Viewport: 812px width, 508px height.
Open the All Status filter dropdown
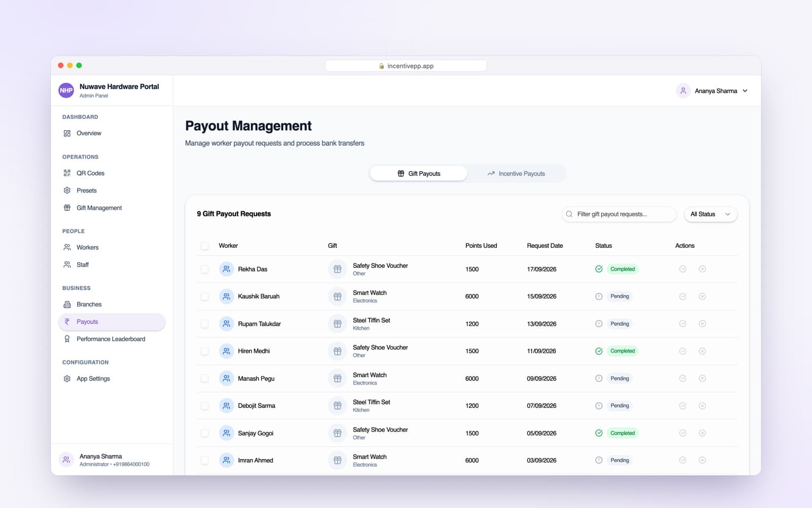click(x=710, y=214)
